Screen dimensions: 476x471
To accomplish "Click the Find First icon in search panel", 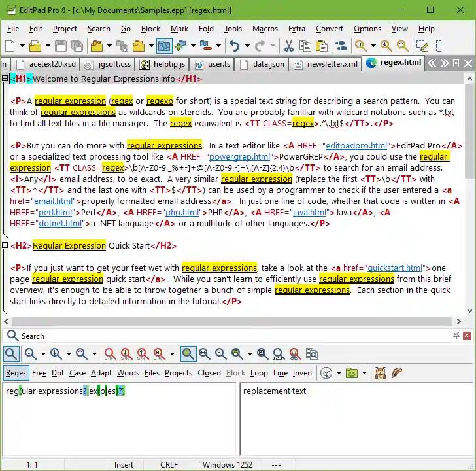I will [30, 354].
